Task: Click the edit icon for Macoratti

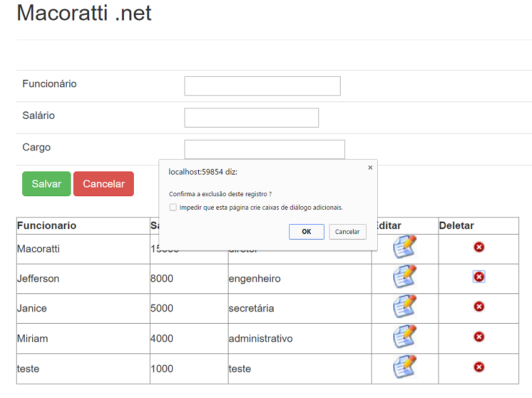Action: click(404, 246)
